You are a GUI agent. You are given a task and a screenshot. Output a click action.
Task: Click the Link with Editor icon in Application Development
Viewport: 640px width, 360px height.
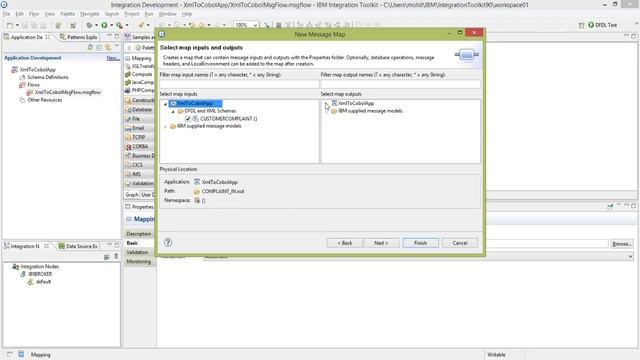pos(108,47)
